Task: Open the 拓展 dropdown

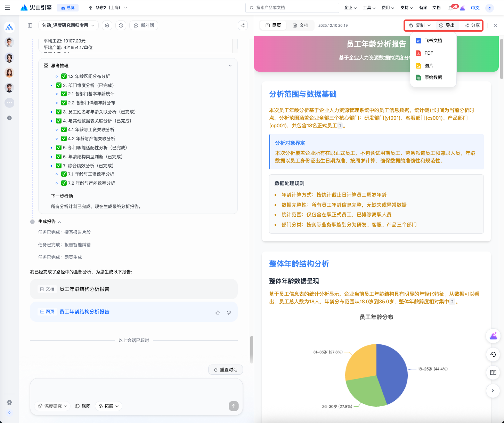Action: tap(108, 406)
